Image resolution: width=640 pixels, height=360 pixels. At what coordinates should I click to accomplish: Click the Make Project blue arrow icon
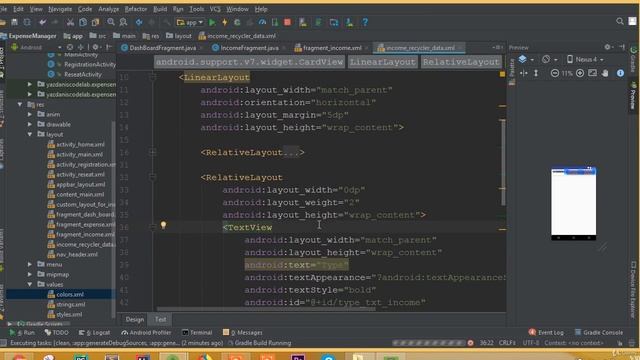point(139,22)
